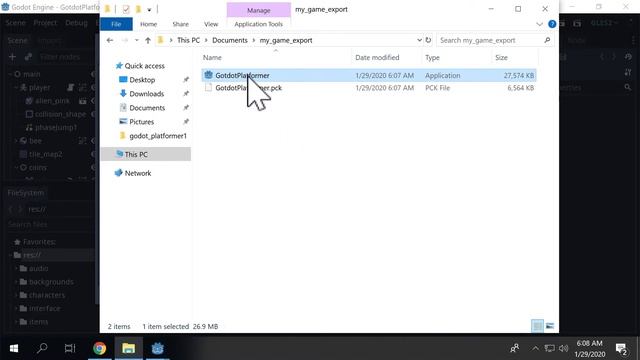Click This PC in the address bar
This screenshot has height=360, width=640.
(x=189, y=40)
